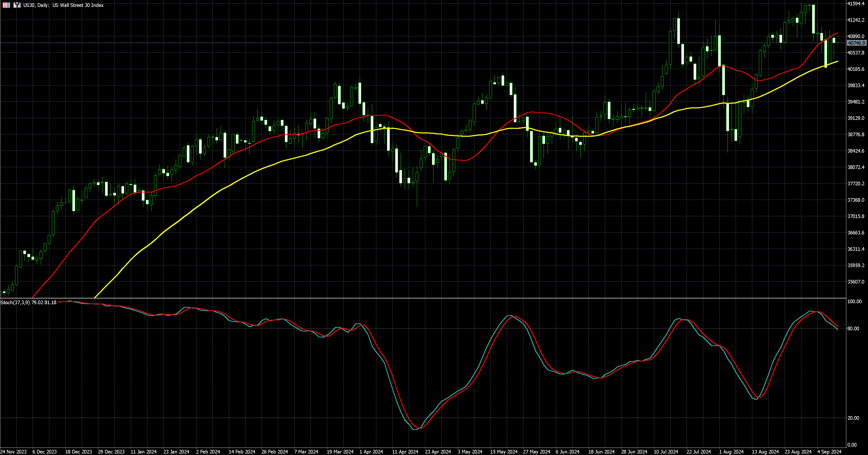Image resolution: width=868 pixels, height=455 pixels.
Task: Click the 4 Sep 2024 date label
Action: coord(829,452)
